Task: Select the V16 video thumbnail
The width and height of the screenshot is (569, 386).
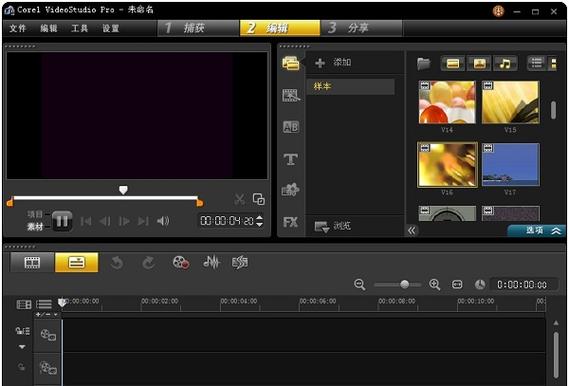Action: point(447,165)
